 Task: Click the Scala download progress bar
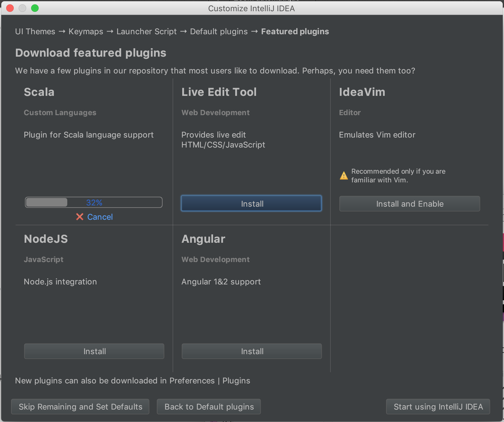click(x=94, y=202)
